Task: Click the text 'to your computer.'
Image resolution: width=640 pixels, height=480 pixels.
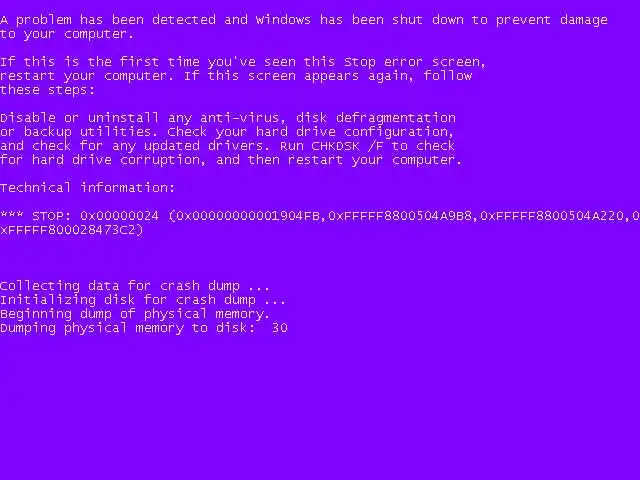Action: [x=67, y=34]
